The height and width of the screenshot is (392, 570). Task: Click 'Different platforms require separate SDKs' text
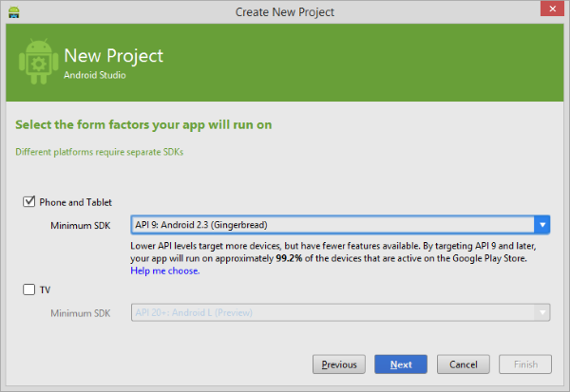click(x=99, y=152)
